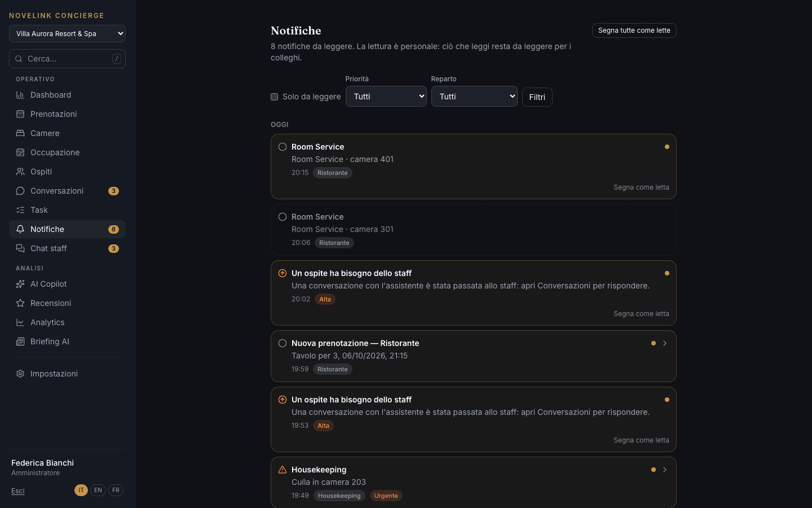The width and height of the screenshot is (812, 508).
Task: Click the Prenotazioni calendar icon
Action: click(20, 114)
